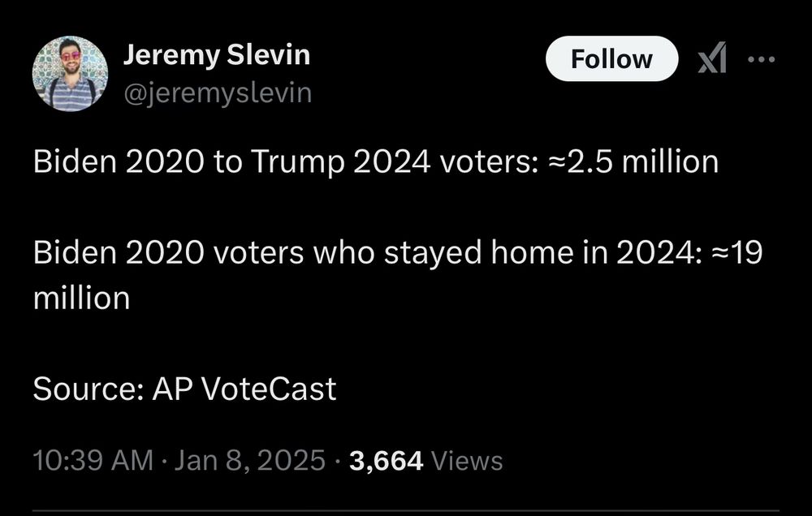
Task: Click the 3,664 view count number
Action: [x=386, y=461]
